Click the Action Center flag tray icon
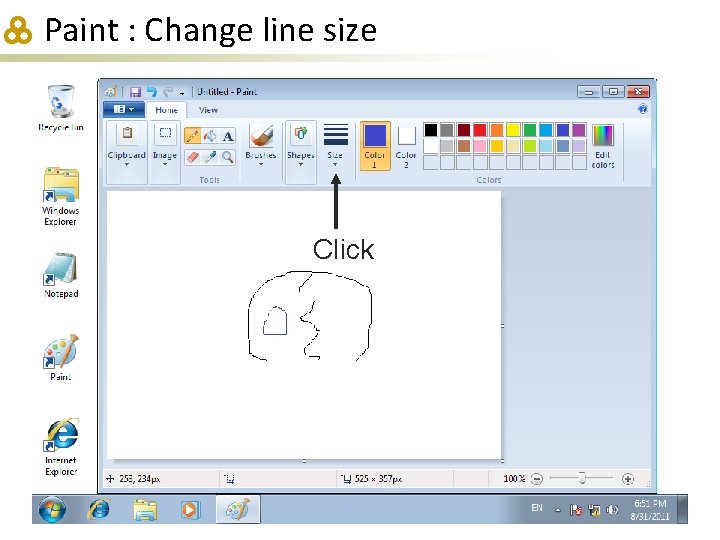Image resolution: width=720 pixels, height=540 pixels. point(576,510)
